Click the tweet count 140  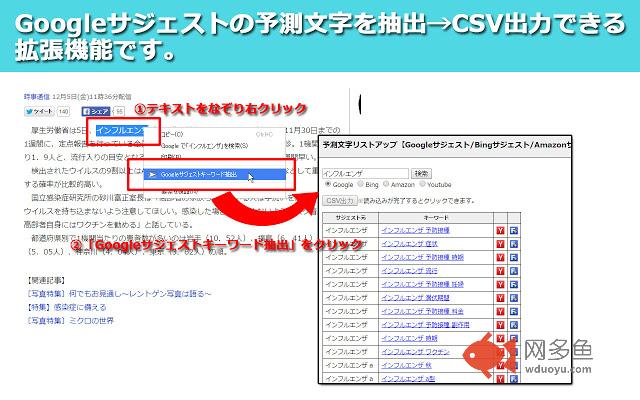[64, 111]
